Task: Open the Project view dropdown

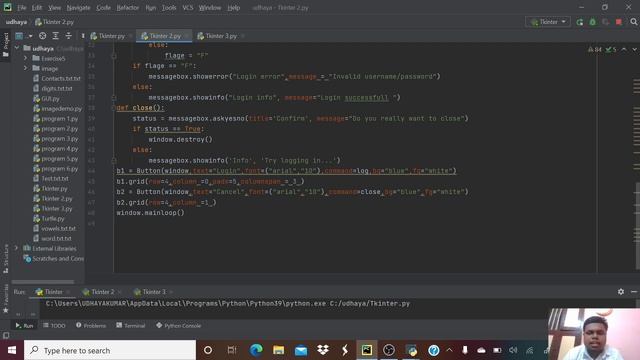Action: [x=23, y=36]
